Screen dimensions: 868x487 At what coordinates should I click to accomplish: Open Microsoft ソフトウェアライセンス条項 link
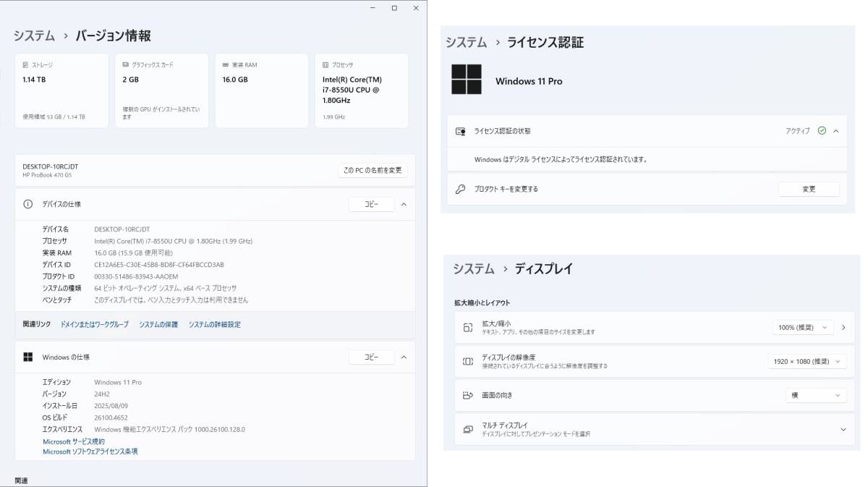tap(90, 452)
